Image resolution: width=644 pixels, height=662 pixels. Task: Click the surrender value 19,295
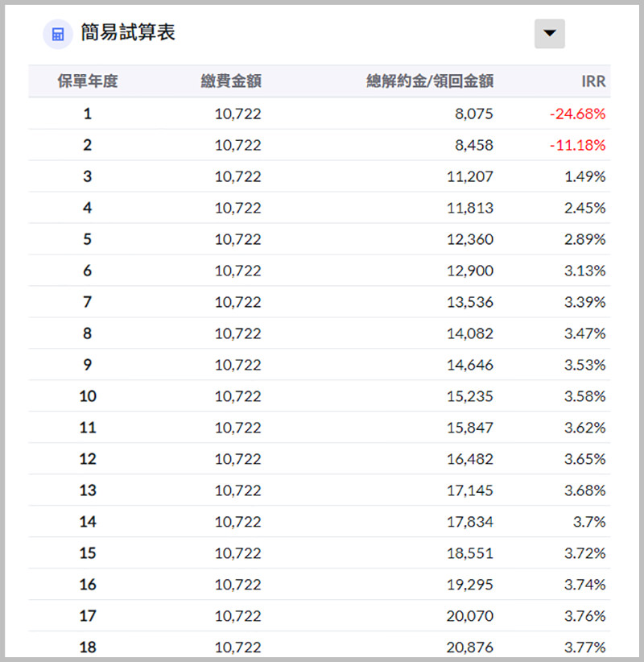point(470,585)
